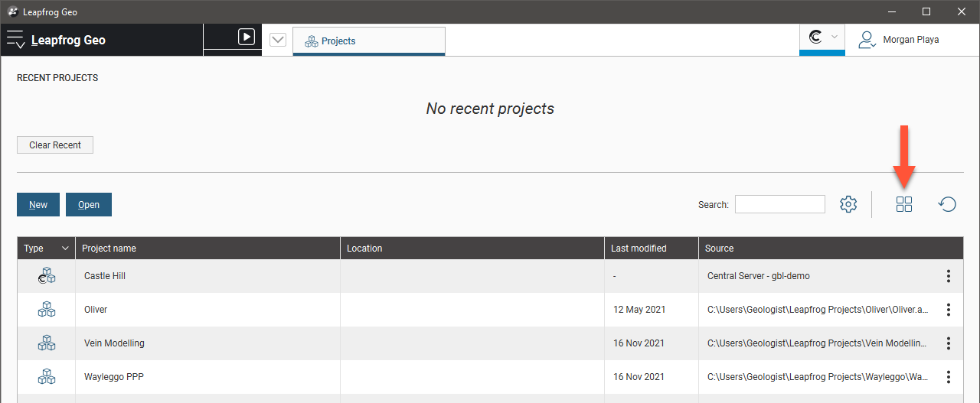The height and width of the screenshot is (403, 980).
Task: Open the Castle Hill three-dot options menu
Action: 949,276
